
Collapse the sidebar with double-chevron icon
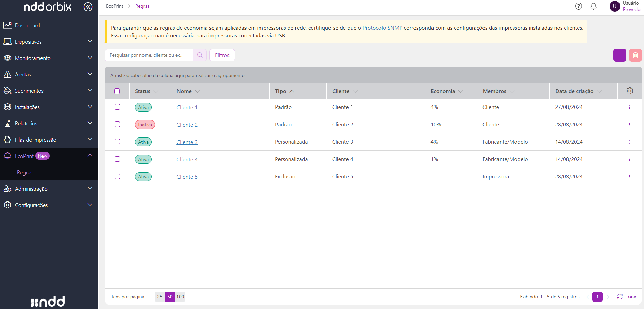click(x=88, y=7)
